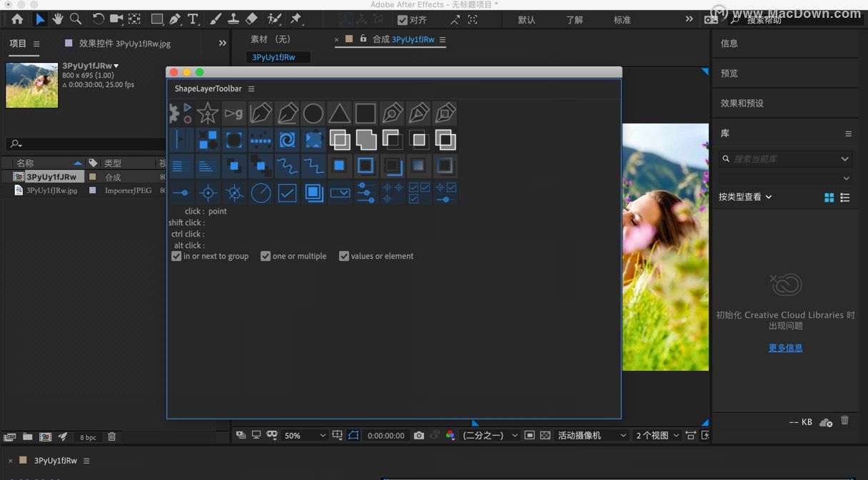868x480 pixels.
Task: Select the Home icon in the toolbar
Action: pos(17,19)
